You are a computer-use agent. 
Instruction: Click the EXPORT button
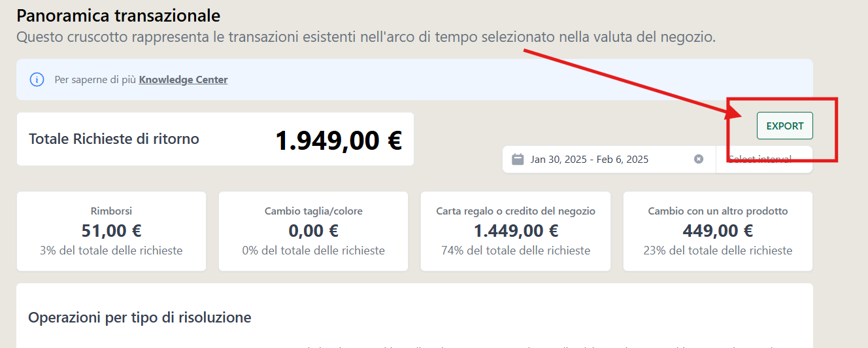tap(785, 126)
